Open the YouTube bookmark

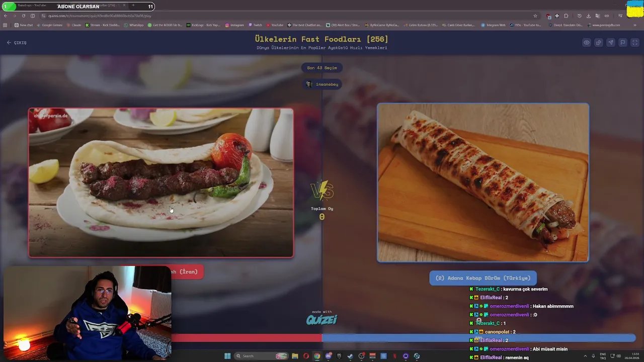(275, 25)
